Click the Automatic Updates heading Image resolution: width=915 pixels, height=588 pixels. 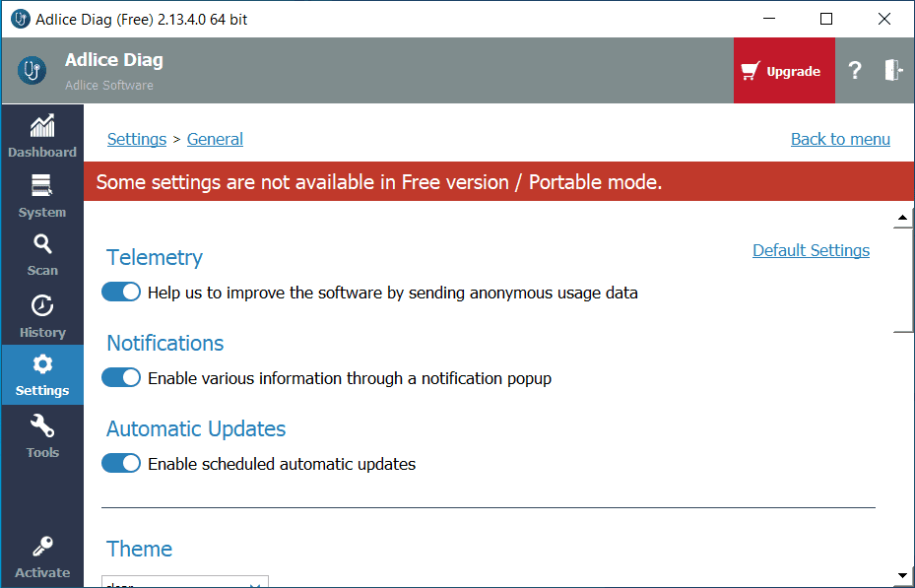point(196,428)
